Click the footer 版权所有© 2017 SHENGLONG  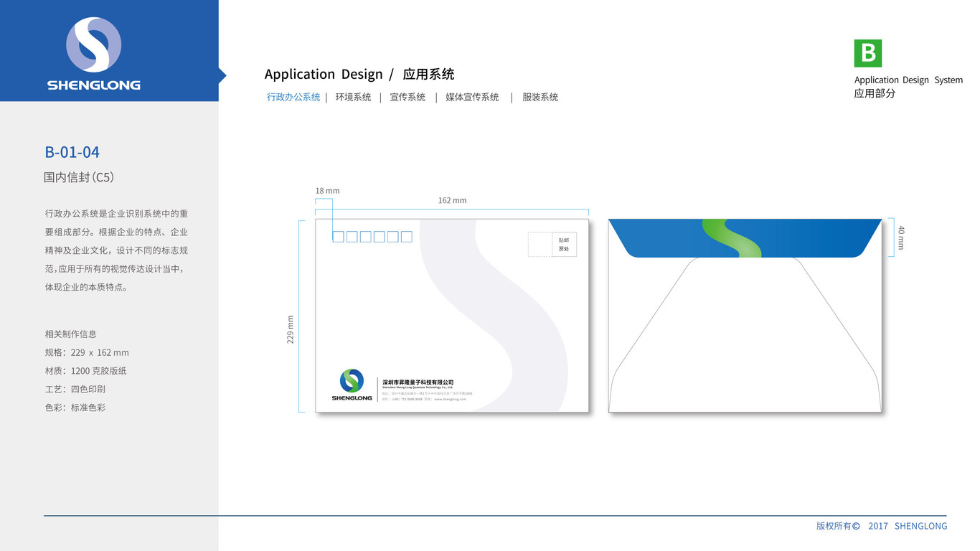click(x=882, y=526)
